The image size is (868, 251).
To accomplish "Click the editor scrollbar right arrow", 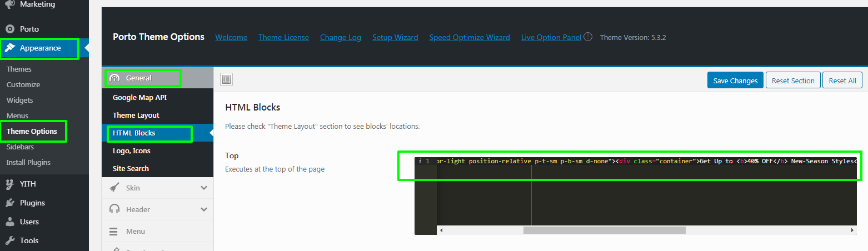I will pos(852,230).
